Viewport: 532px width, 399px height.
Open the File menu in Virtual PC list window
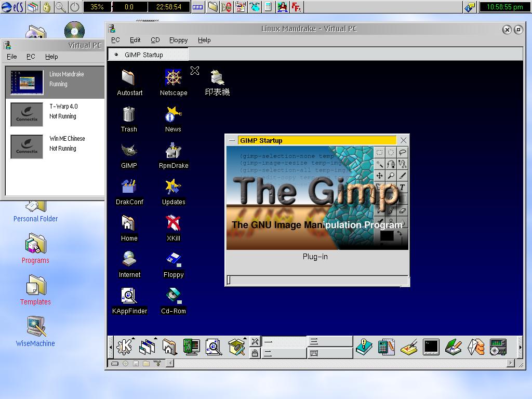tap(12, 57)
